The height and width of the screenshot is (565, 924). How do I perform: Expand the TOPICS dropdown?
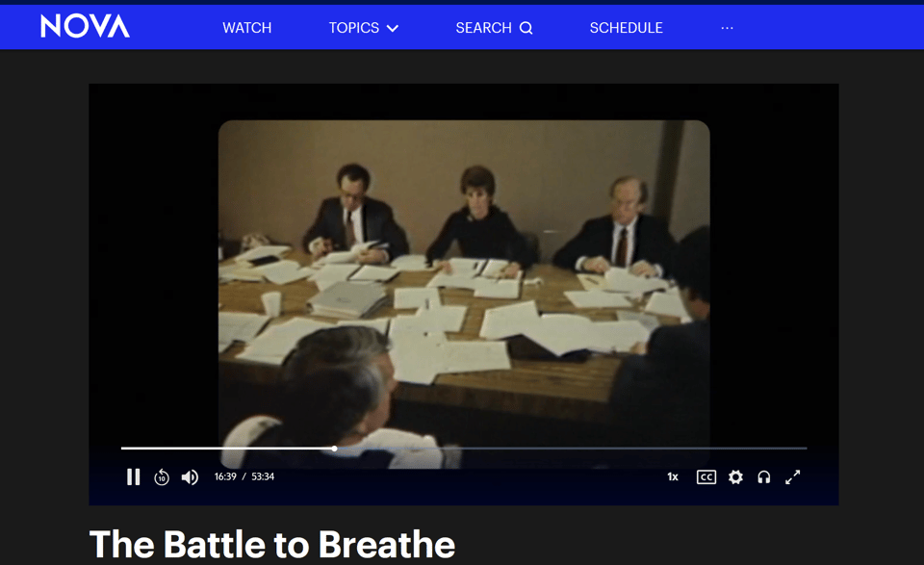point(364,28)
